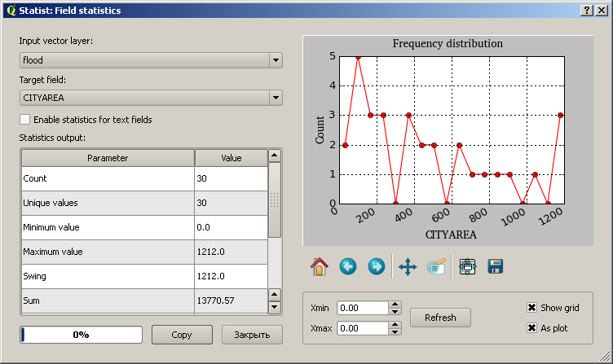The width and height of the screenshot is (613, 364).
Task: Click the Закрыть button
Action: [x=252, y=335]
